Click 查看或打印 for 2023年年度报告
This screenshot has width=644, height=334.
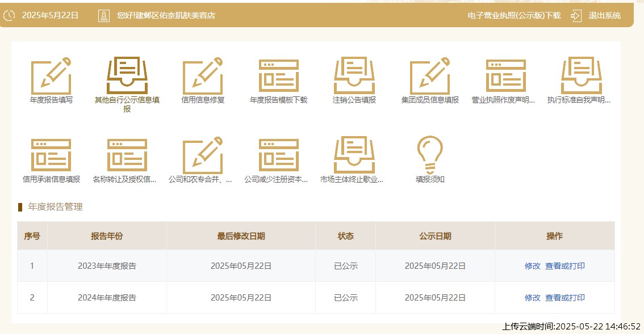coord(564,266)
